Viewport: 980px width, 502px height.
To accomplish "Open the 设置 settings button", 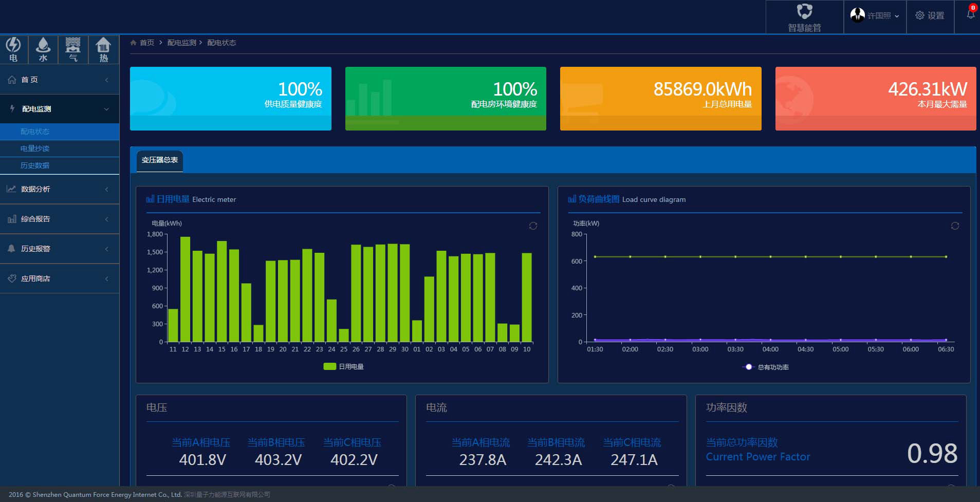I will point(930,16).
